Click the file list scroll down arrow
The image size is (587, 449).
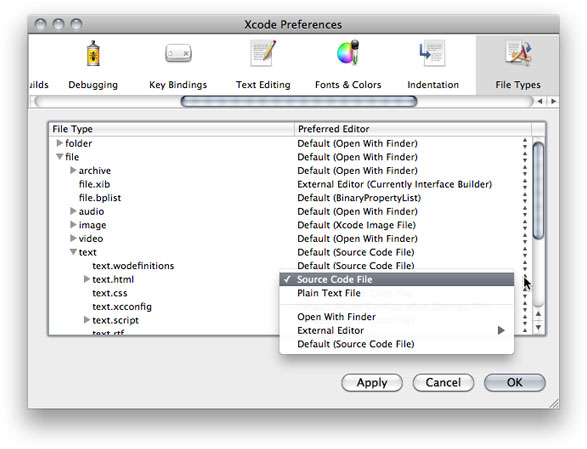(x=538, y=327)
